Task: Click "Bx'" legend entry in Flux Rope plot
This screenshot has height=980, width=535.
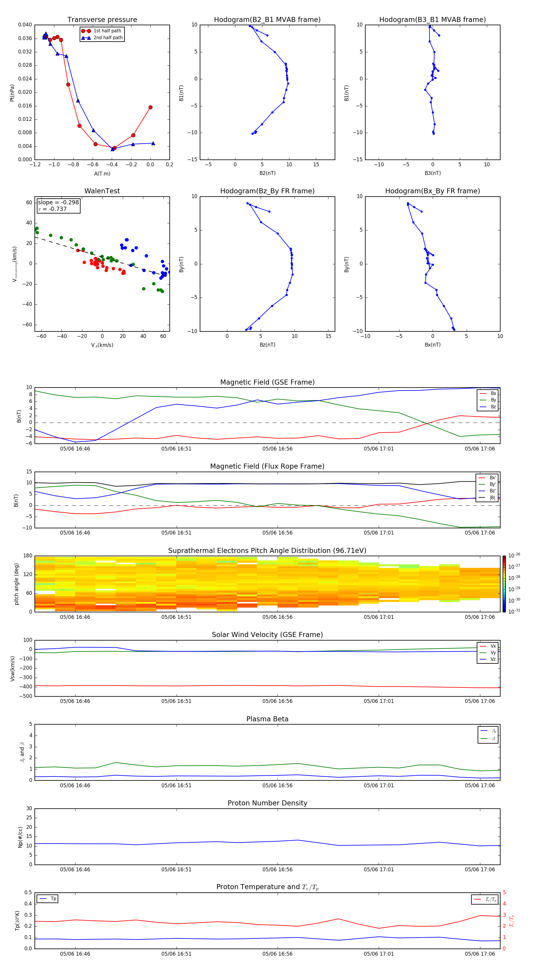Action: (487, 478)
